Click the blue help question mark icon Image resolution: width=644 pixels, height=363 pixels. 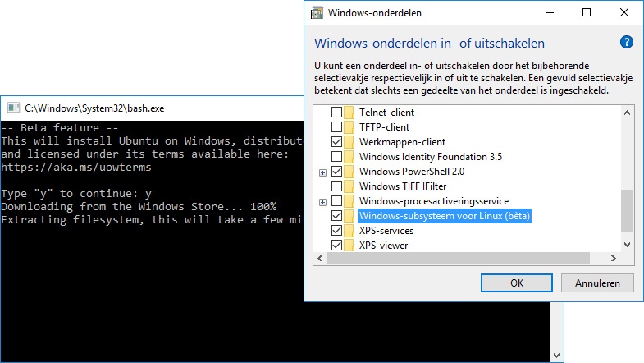(626, 43)
